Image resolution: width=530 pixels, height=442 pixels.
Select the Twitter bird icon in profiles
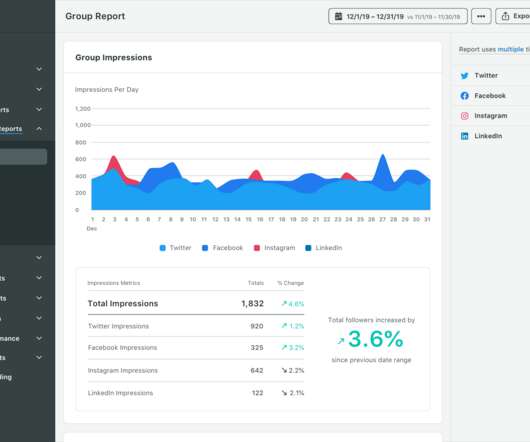(x=465, y=76)
